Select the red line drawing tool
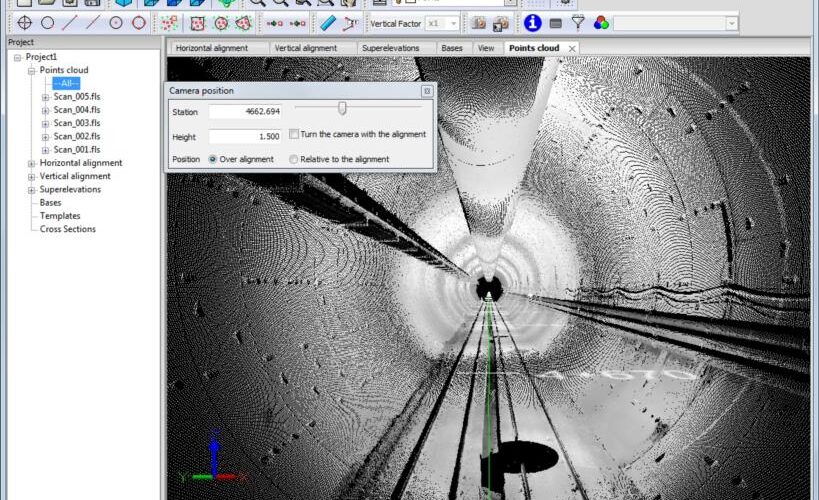Screen dimensions: 819x500 coord(70,23)
